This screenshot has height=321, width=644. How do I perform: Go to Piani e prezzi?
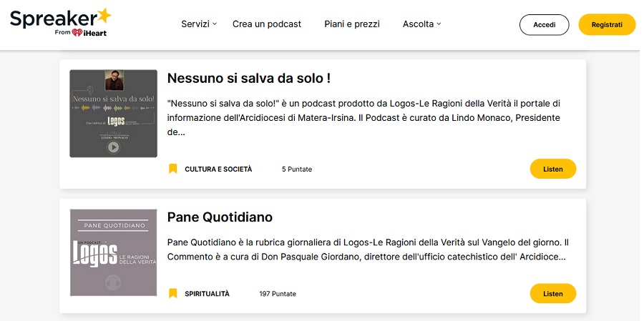point(352,24)
